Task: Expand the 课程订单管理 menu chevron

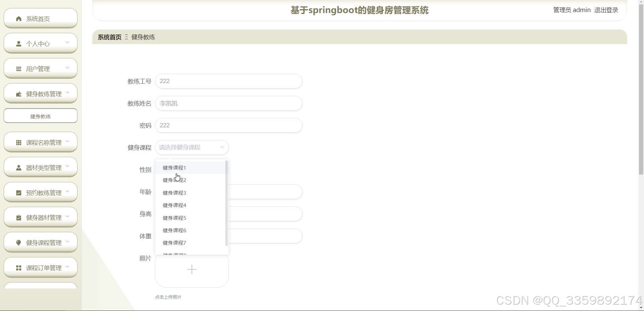Action: 67,266
